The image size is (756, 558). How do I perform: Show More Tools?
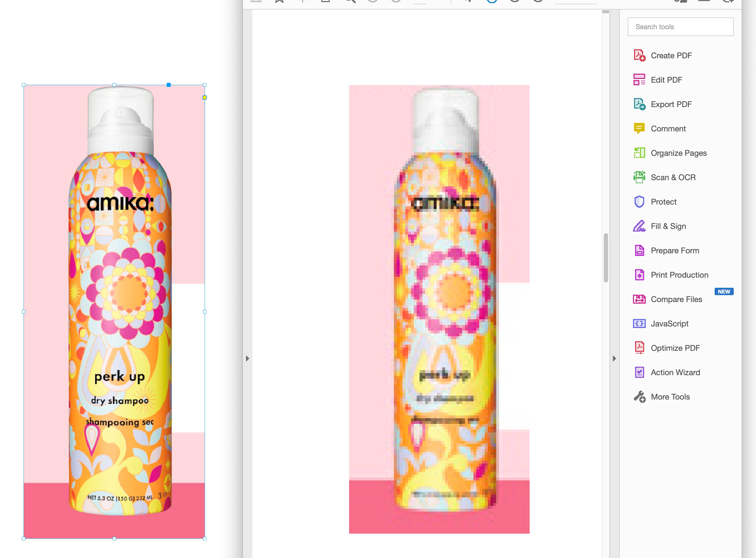click(670, 397)
